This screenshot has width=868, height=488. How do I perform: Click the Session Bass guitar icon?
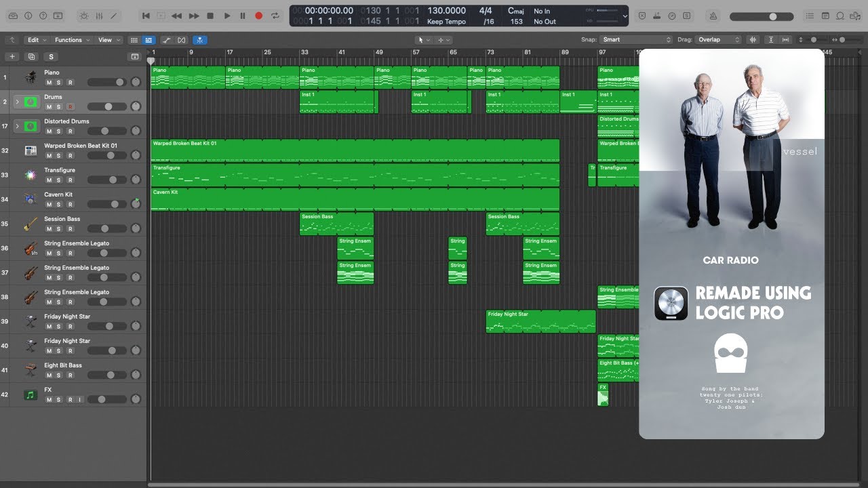[x=31, y=224]
